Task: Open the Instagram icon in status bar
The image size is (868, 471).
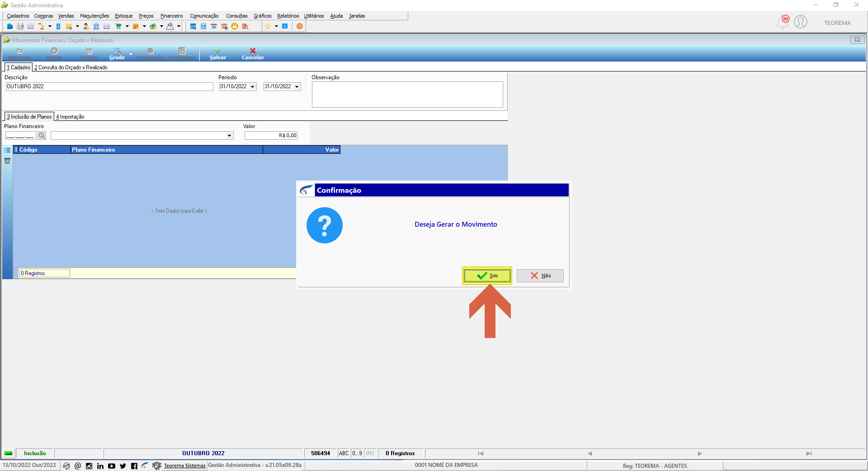Action: [x=89, y=466]
